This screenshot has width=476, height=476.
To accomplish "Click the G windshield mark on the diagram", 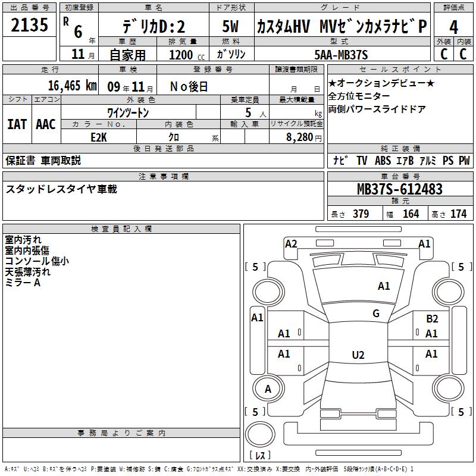I will click(x=376, y=314).
